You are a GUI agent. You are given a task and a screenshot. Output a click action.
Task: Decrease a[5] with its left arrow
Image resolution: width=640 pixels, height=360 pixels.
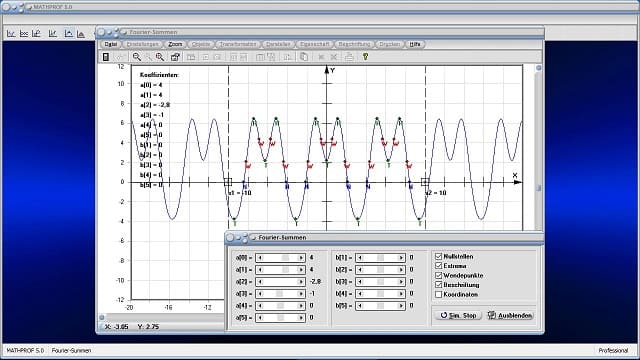260,318
